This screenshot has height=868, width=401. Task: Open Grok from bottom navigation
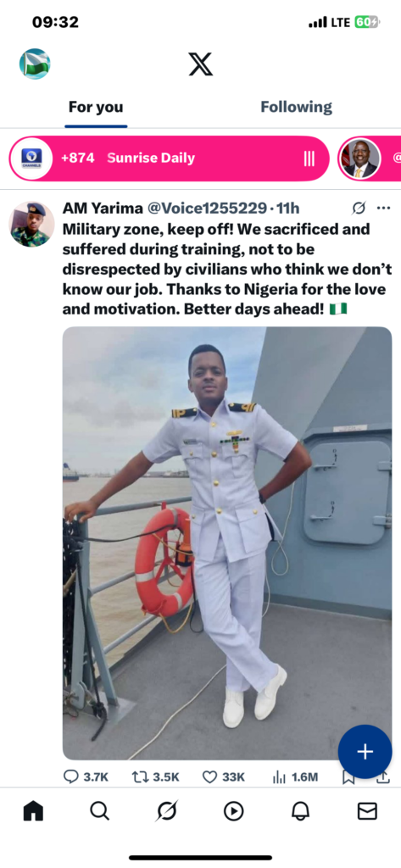click(167, 811)
